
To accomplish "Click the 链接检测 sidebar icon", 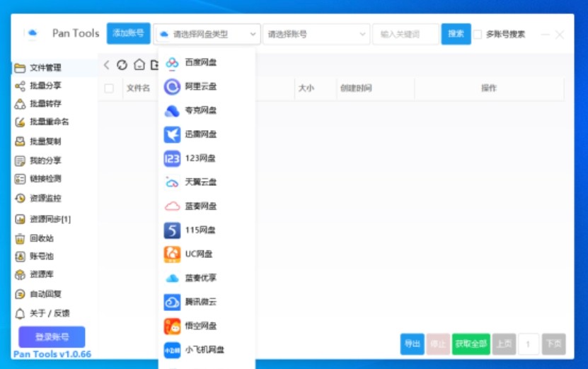I will tap(20, 179).
